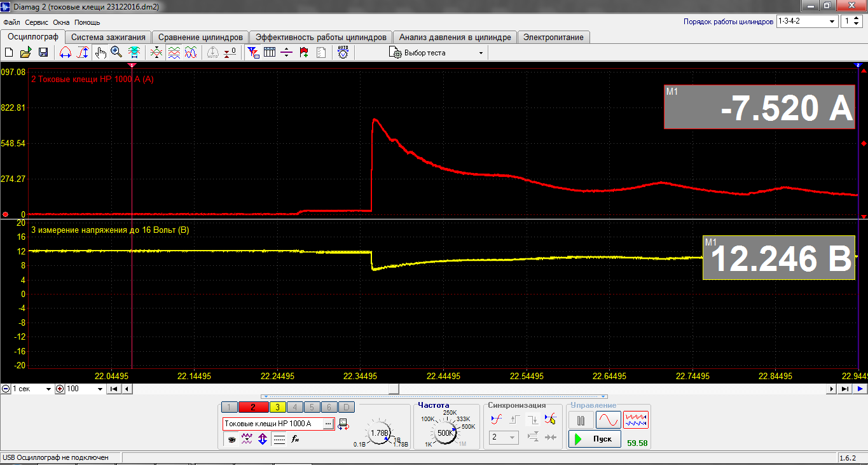Click separate stacked waveforms icon
Screen dimensions: 868x465
(x=174, y=53)
